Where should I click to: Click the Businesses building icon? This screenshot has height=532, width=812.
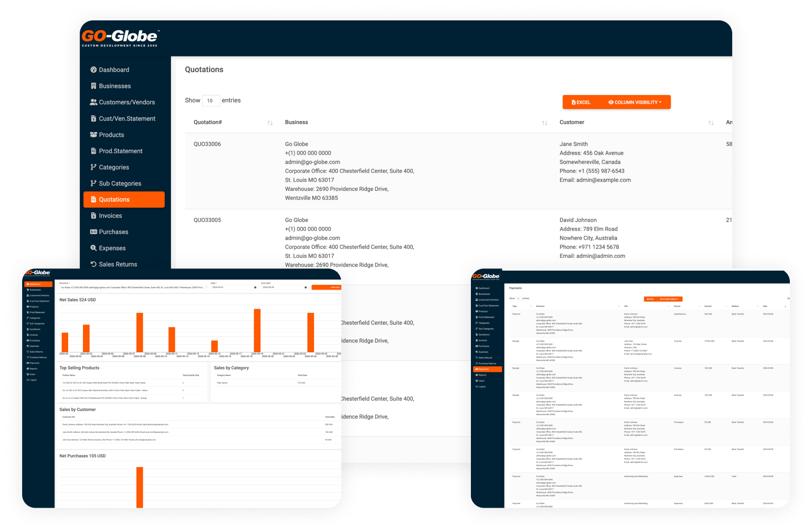tap(93, 86)
